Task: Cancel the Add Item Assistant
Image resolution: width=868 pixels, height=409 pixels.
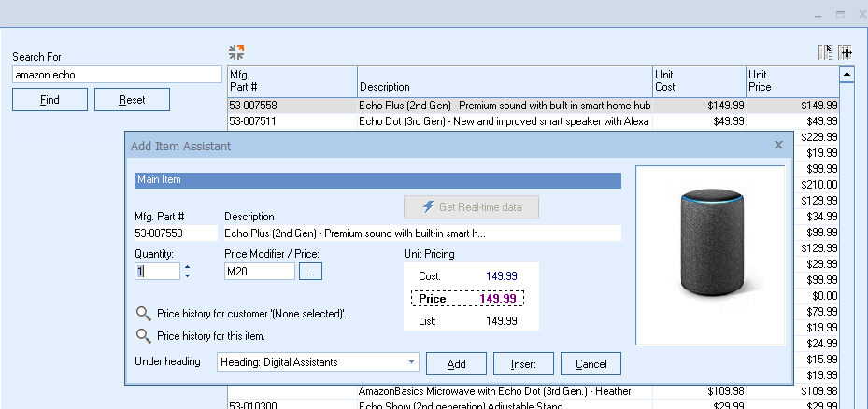Action: [591, 363]
